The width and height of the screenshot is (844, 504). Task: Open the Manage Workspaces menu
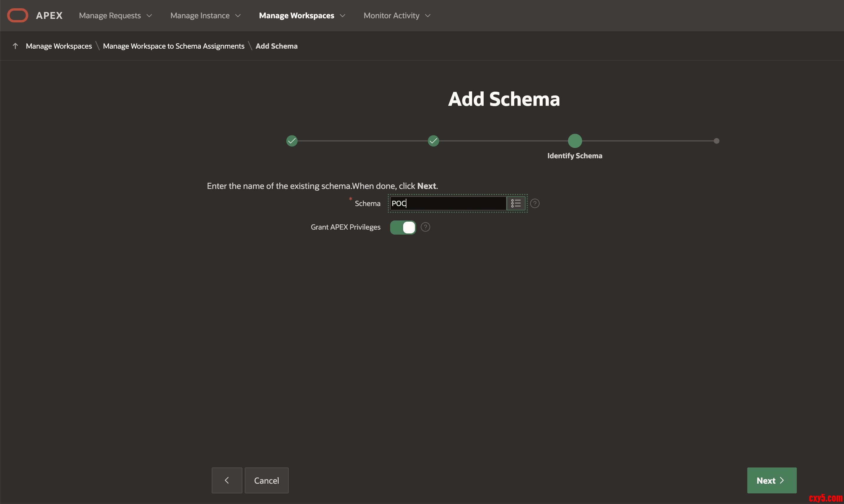pos(302,16)
